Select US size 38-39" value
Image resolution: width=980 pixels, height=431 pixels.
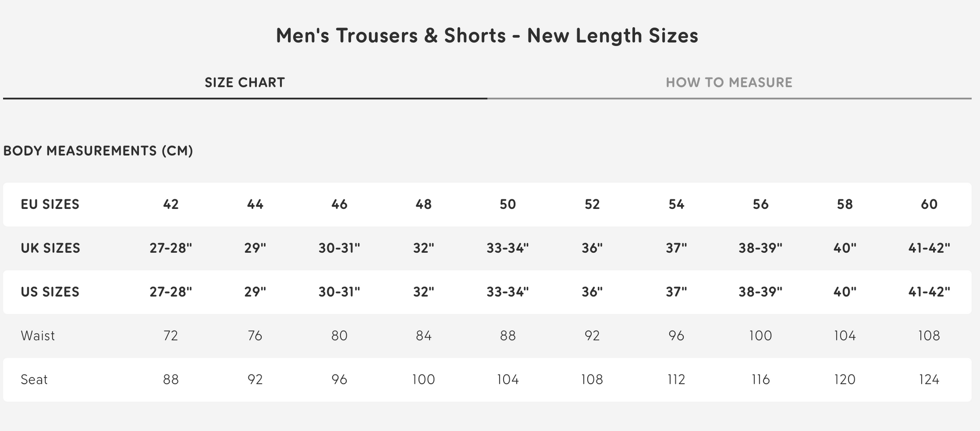pyautogui.click(x=761, y=292)
